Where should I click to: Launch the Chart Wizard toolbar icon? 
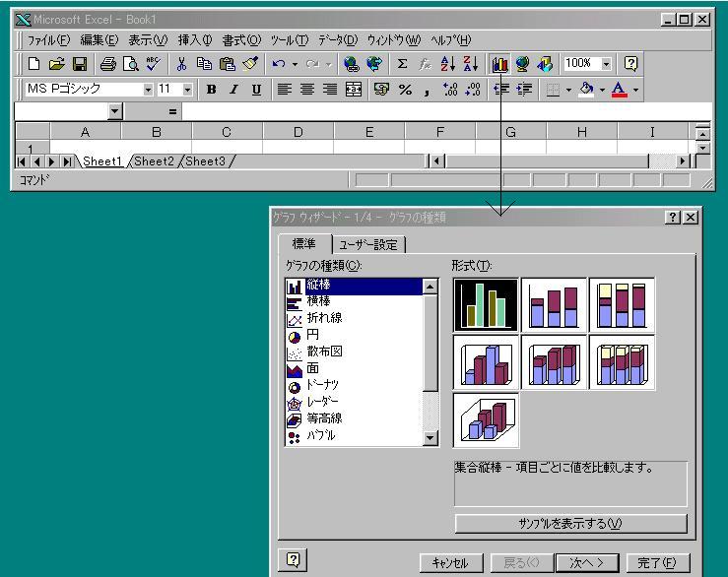click(x=499, y=64)
